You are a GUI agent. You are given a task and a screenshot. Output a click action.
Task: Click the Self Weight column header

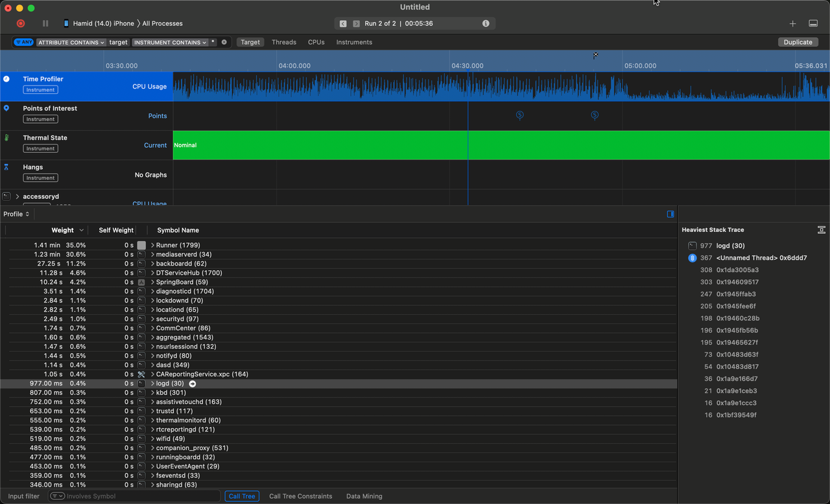[x=116, y=230]
